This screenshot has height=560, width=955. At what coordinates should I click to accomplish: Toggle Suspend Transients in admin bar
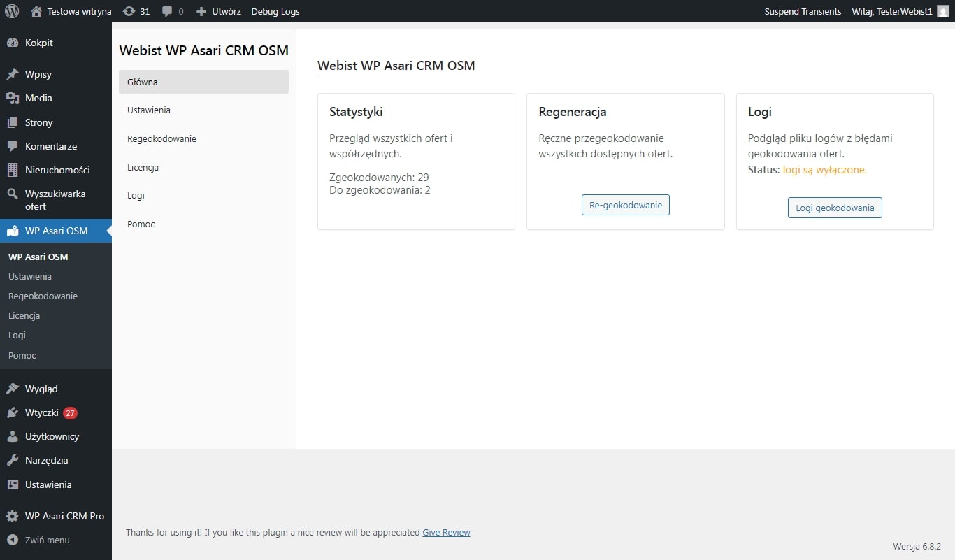(x=803, y=11)
